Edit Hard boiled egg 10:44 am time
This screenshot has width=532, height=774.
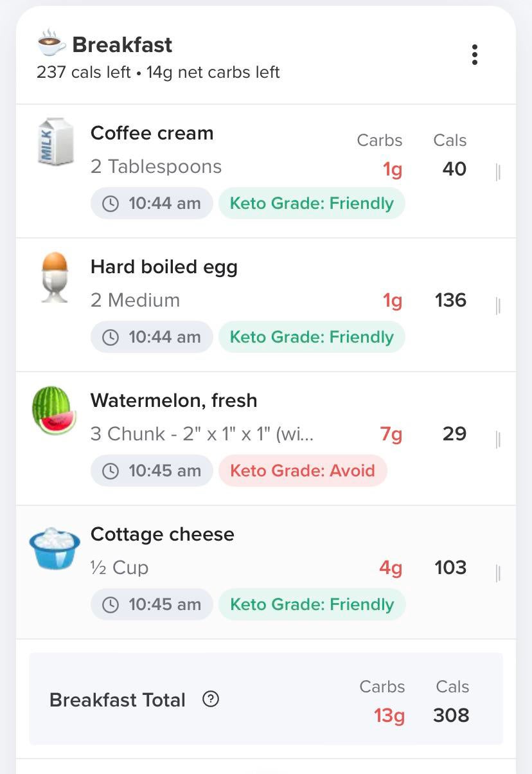pyautogui.click(x=152, y=337)
